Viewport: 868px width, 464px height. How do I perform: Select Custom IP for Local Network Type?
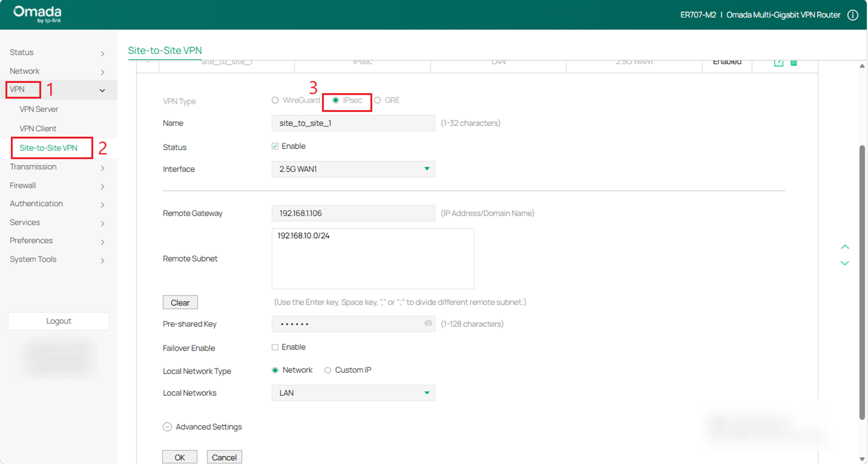point(327,370)
